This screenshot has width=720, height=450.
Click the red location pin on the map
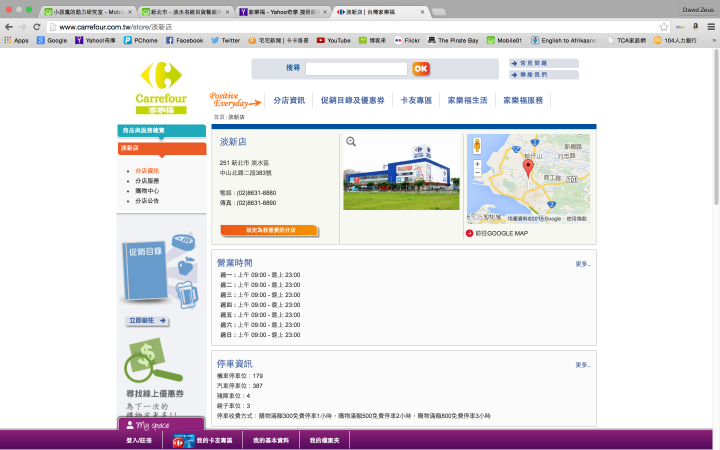(x=529, y=169)
